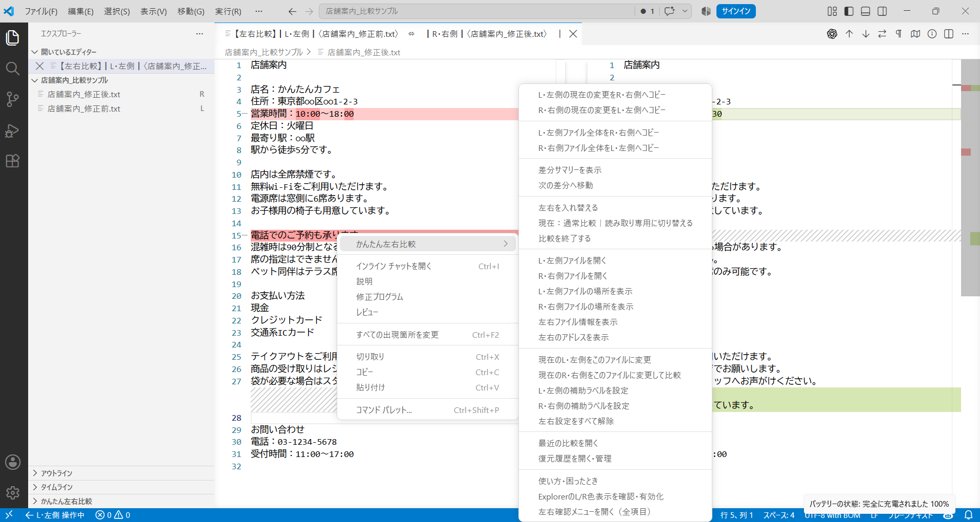Open Explorer panel more actions ellipsis
The height and width of the screenshot is (522, 980).
[200, 34]
